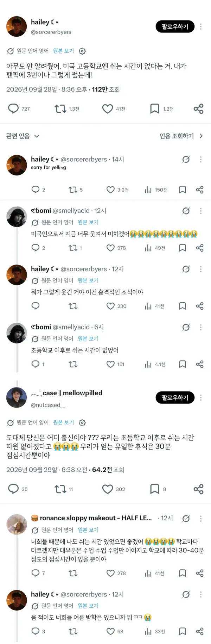The width and height of the screenshot is (211, 644).
Task: Open translation settings gear on main post
Action: [x=82, y=51]
